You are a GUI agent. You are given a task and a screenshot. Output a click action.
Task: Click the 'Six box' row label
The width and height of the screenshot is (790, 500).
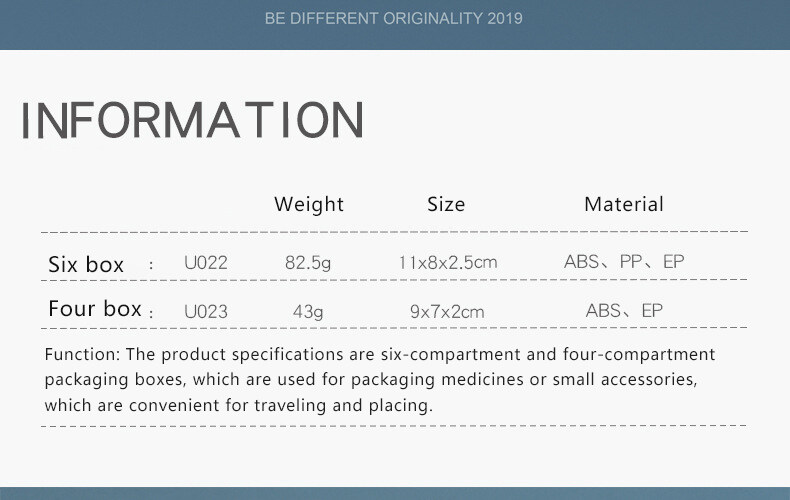(86, 265)
